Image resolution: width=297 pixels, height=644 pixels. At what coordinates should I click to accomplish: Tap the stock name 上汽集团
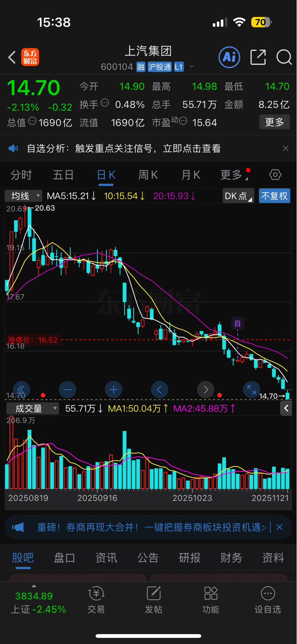point(148,51)
